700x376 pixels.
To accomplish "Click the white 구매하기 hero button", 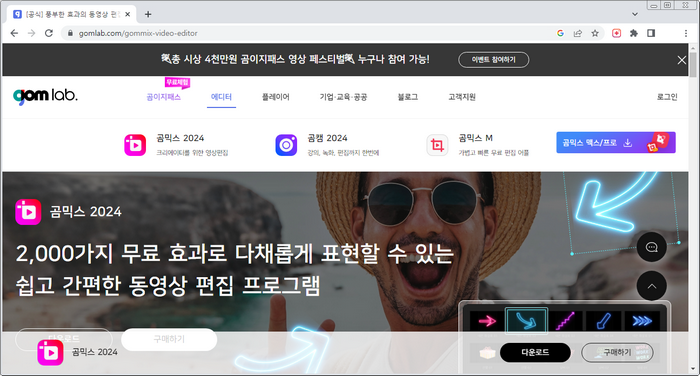I will pos(169,339).
